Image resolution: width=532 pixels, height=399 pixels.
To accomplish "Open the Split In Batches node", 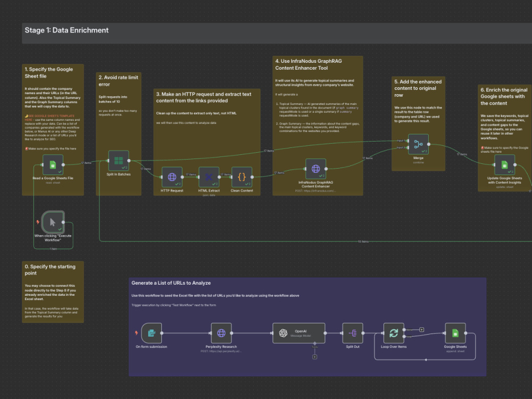I will click(119, 161).
